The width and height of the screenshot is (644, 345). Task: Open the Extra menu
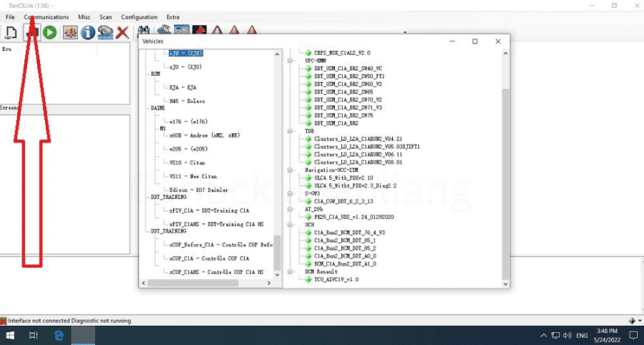coord(173,17)
